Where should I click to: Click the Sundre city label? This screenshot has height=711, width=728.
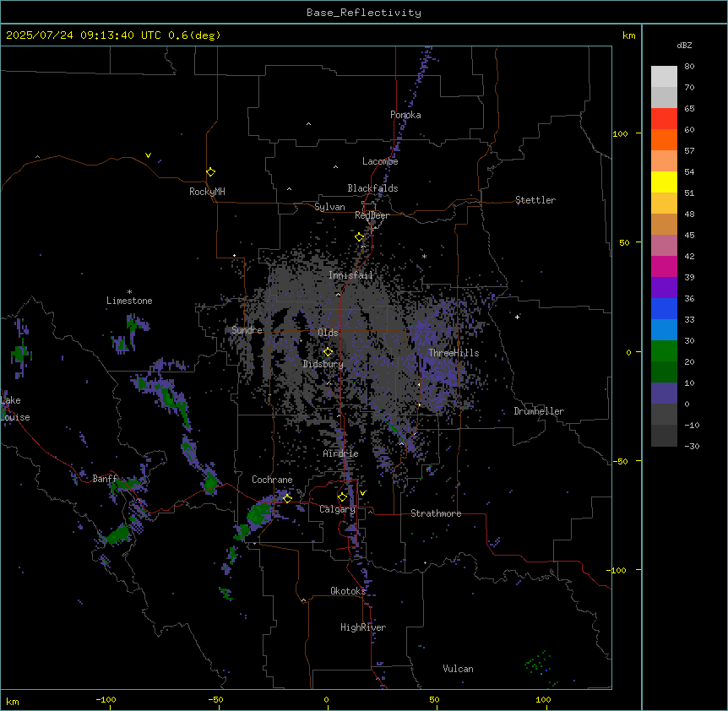[247, 330]
